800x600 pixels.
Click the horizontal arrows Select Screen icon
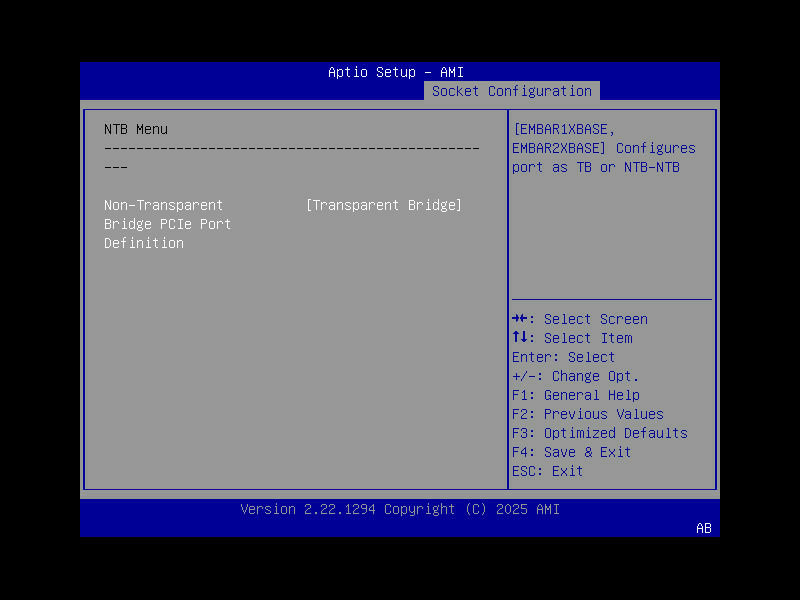[519, 318]
